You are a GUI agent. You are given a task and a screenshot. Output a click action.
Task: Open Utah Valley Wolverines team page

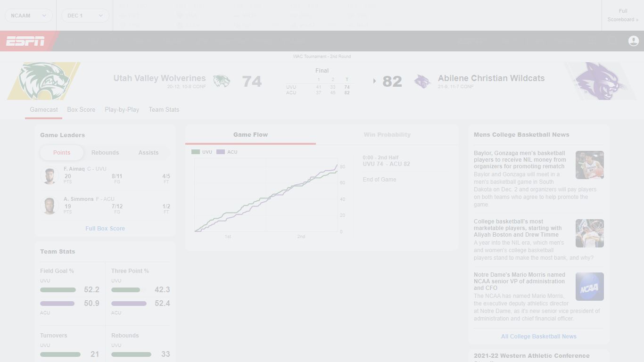point(159,78)
